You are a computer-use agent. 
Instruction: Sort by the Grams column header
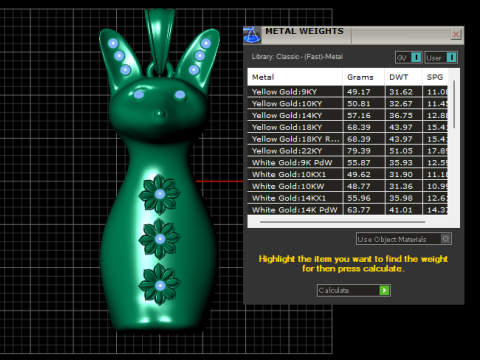click(363, 77)
